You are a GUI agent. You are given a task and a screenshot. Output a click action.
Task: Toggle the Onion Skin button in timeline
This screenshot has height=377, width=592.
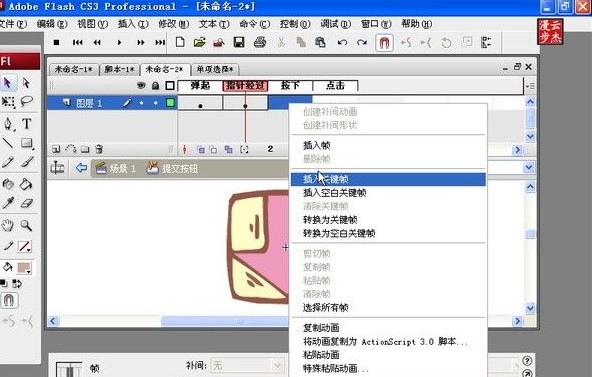coord(201,149)
